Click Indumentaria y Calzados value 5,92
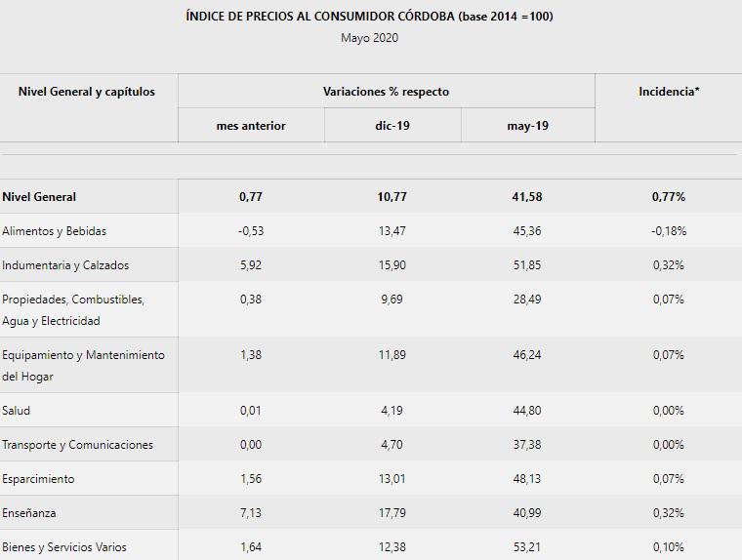This screenshot has width=742, height=560. (x=251, y=264)
